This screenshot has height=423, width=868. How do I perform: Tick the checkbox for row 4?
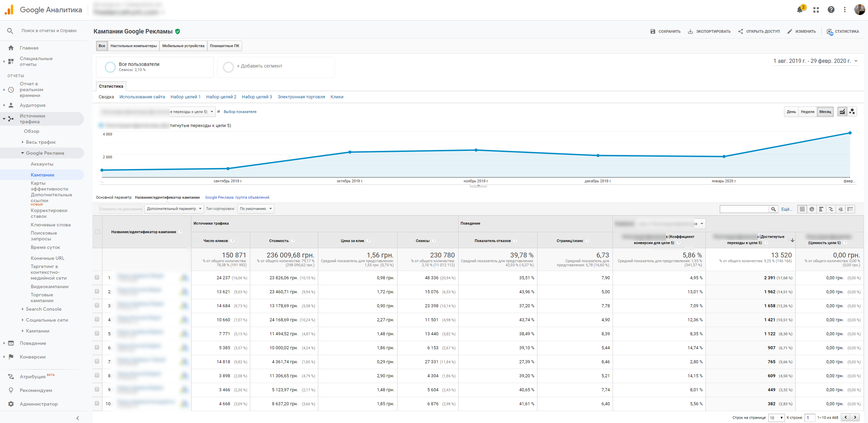pos(97,320)
